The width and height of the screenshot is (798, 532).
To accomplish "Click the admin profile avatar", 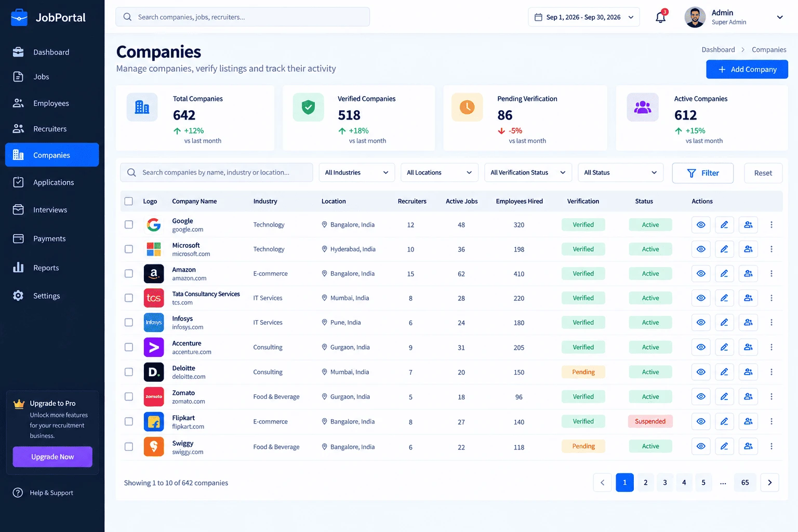I will point(695,17).
